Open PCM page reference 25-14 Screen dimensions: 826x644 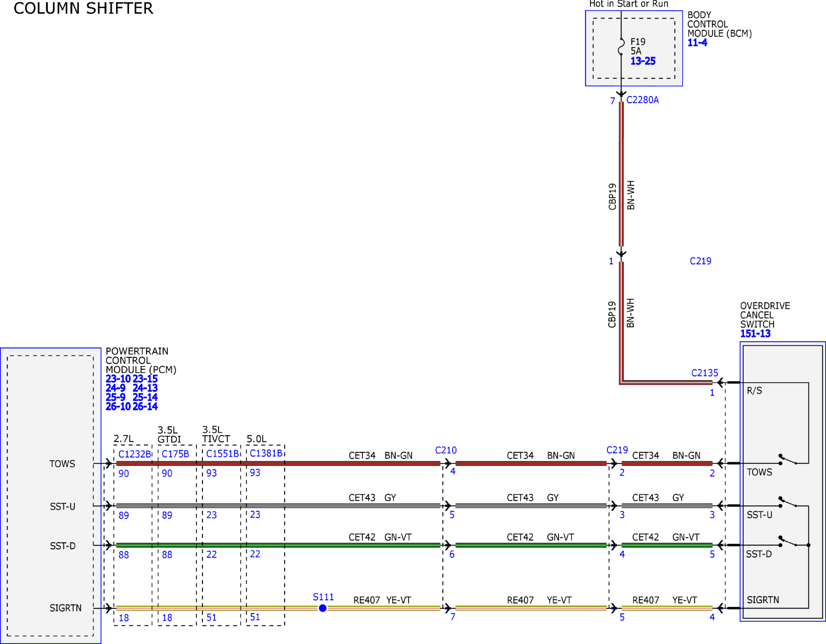click(x=145, y=397)
